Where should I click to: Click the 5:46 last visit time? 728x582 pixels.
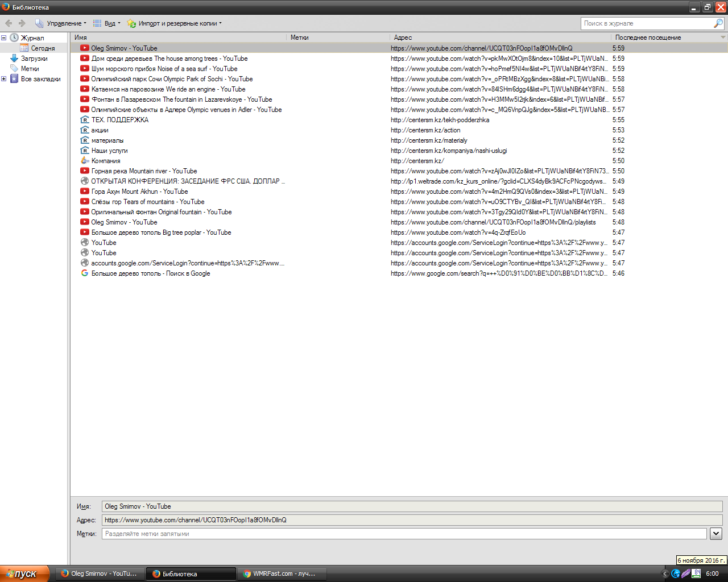(x=618, y=273)
